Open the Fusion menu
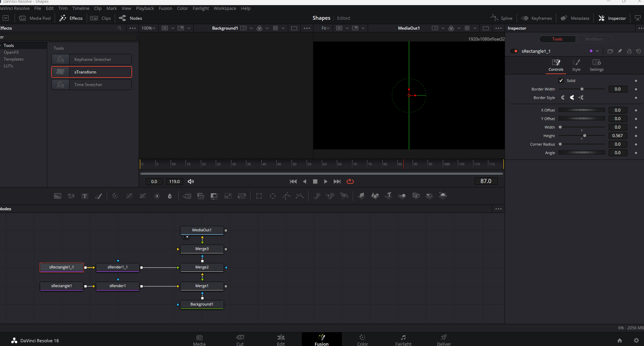Image resolution: width=644 pixels, height=346 pixels. tap(166, 8)
